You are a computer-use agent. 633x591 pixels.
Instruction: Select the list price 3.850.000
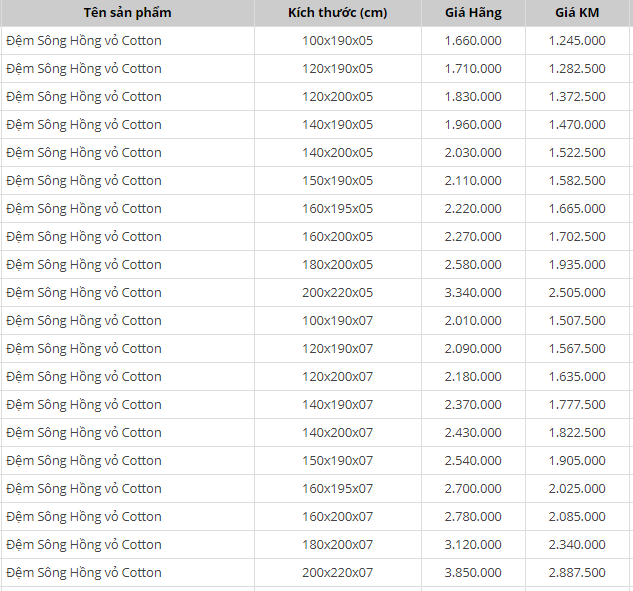[474, 573]
